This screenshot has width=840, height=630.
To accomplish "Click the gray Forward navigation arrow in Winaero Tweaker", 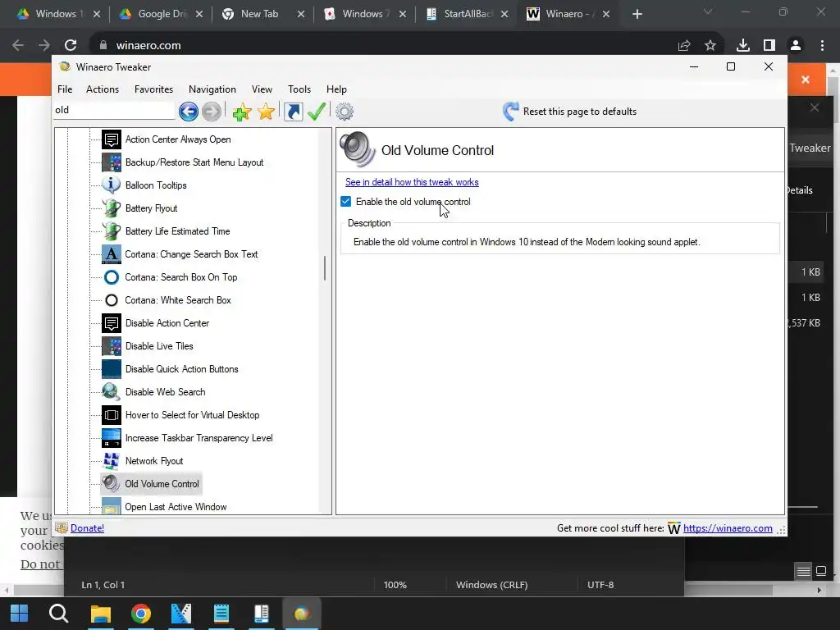I will pos(212,112).
